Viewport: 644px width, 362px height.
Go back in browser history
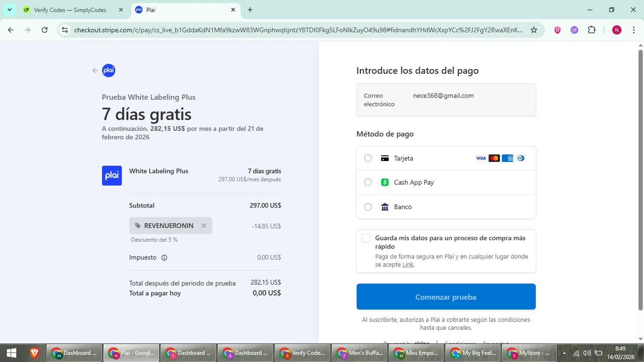click(x=11, y=30)
